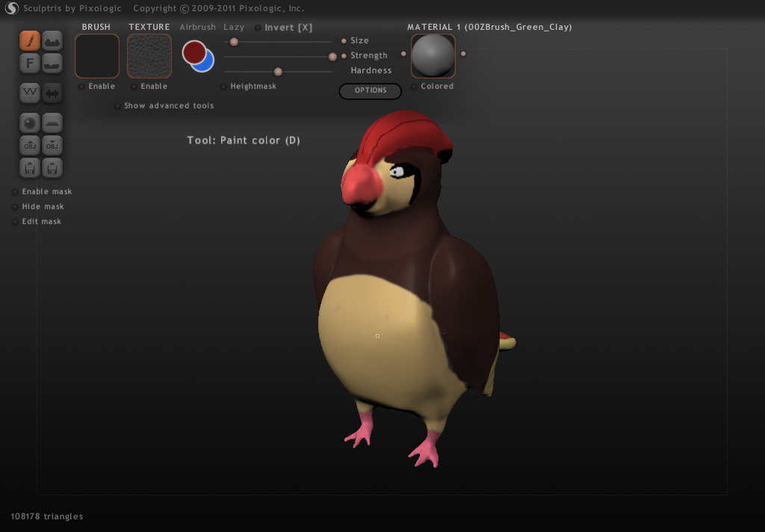765x532 pixels.
Task: Click the Tool: Paint color (D) text
Action: click(x=244, y=140)
